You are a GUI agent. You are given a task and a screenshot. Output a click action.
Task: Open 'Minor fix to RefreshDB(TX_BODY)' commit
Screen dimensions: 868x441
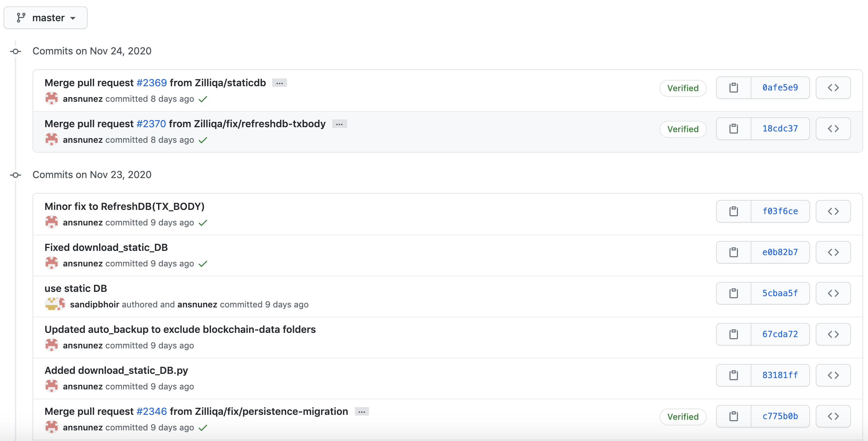(x=124, y=206)
